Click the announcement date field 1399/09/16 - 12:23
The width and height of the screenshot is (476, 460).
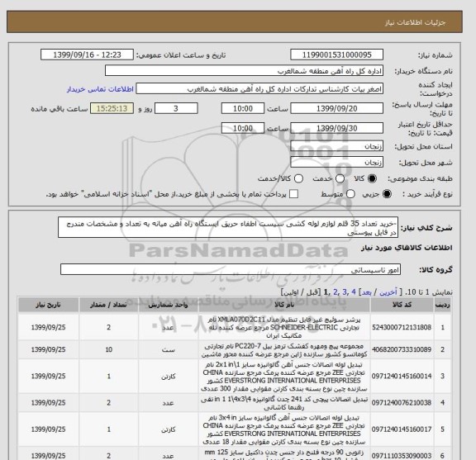coord(87,55)
